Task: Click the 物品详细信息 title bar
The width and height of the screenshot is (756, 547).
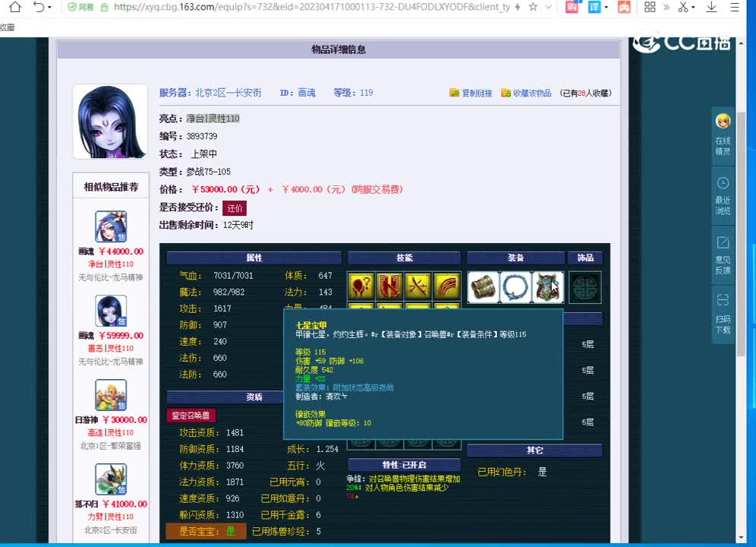Action: pos(339,49)
